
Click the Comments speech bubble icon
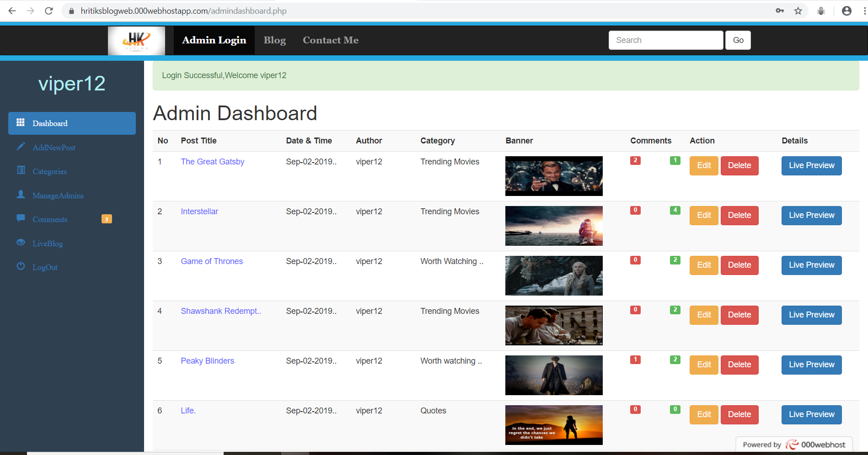click(x=21, y=218)
